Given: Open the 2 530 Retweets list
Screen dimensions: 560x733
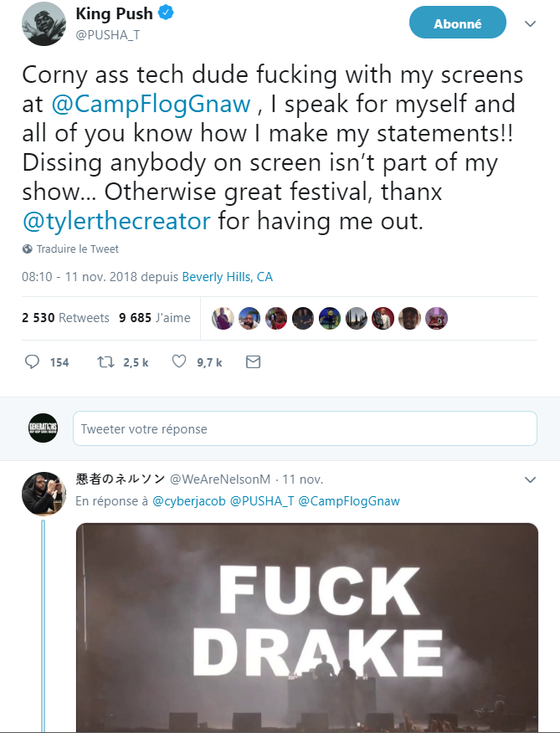Looking at the screenshot, I should pyautogui.click(x=65, y=318).
